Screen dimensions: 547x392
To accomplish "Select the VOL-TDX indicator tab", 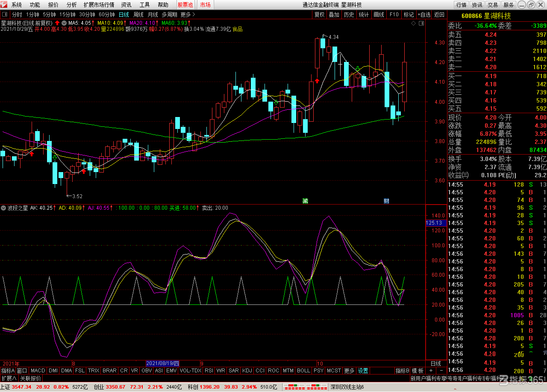I will click(x=190, y=371).
